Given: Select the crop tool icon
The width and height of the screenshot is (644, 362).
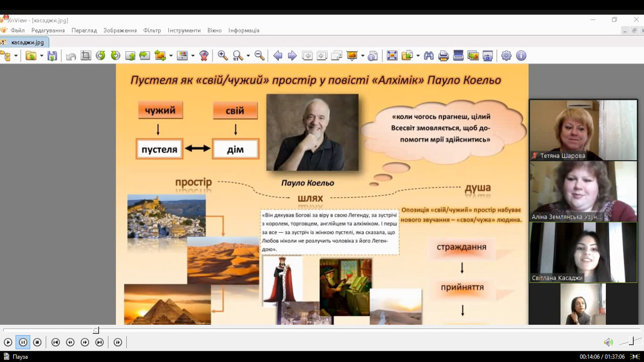Looking at the screenshot, I should click(x=86, y=56).
